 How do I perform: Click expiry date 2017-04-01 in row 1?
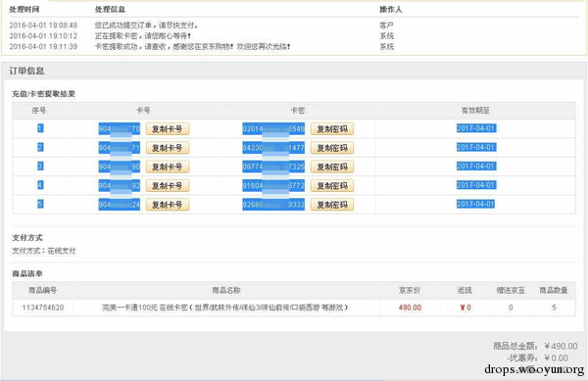[x=476, y=128]
